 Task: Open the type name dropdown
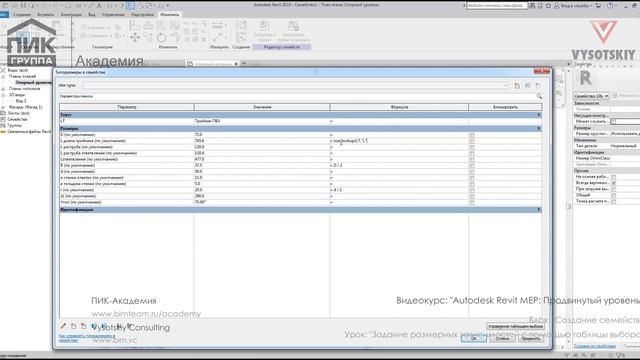coord(505,86)
